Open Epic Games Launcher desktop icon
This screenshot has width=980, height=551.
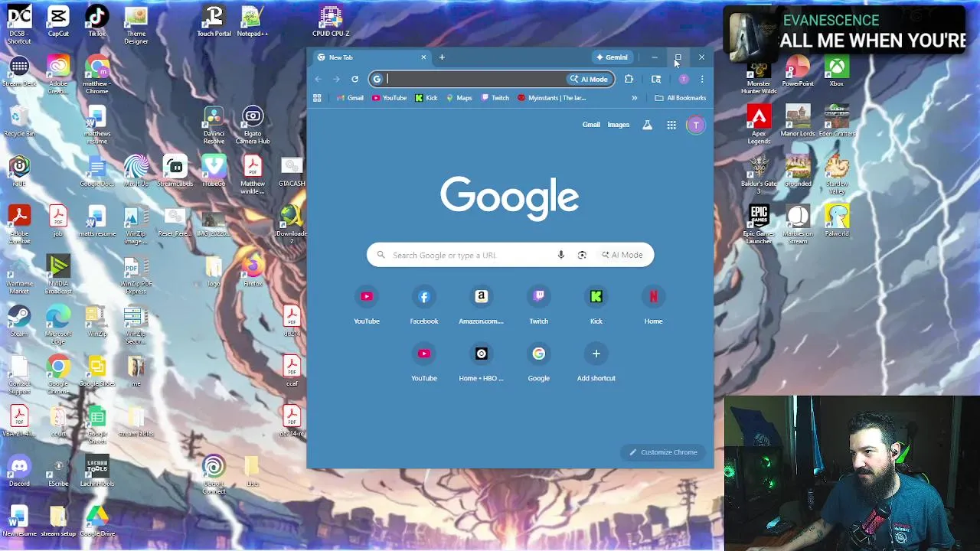click(x=759, y=224)
